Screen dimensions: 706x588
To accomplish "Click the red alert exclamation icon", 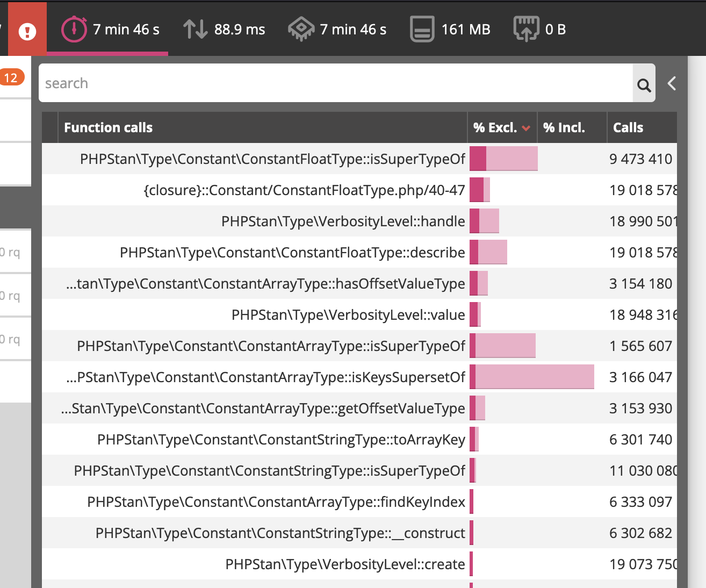I will click(x=27, y=31).
